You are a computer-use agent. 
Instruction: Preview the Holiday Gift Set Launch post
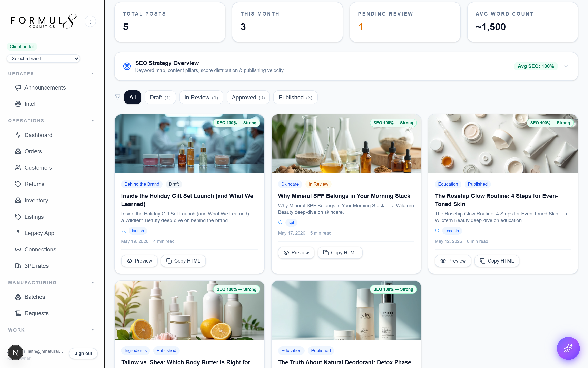pyautogui.click(x=139, y=261)
